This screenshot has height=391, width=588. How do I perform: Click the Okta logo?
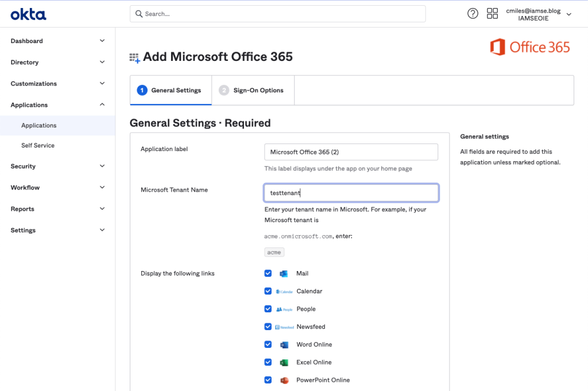(x=28, y=14)
